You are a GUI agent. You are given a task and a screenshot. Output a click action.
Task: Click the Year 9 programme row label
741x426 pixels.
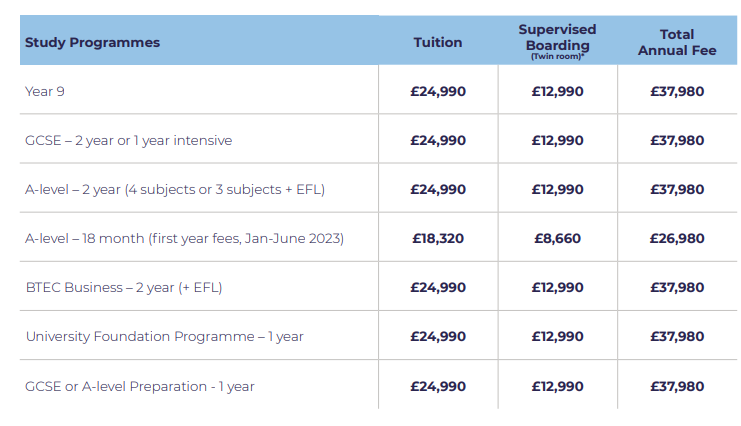pyautogui.click(x=44, y=91)
